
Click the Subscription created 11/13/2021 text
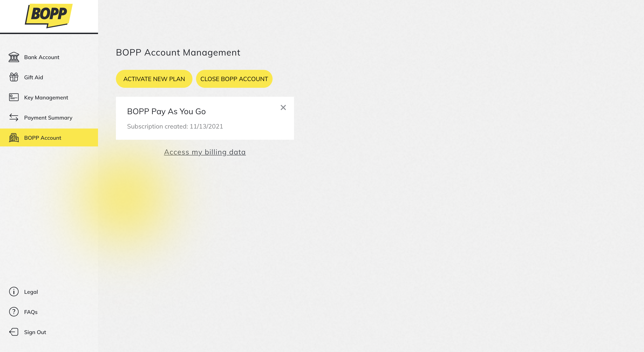(175, 126)
